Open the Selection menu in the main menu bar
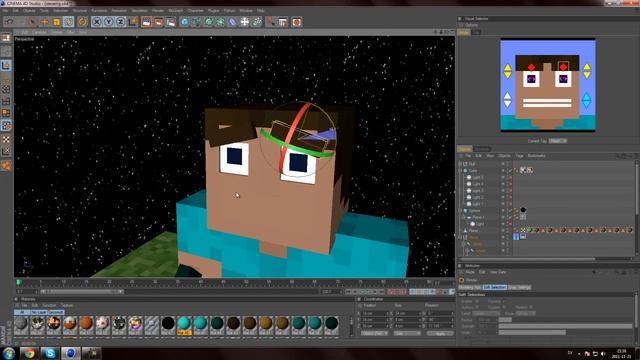The height and width of the screenshot is (360, 640). (x=60, y=10)
